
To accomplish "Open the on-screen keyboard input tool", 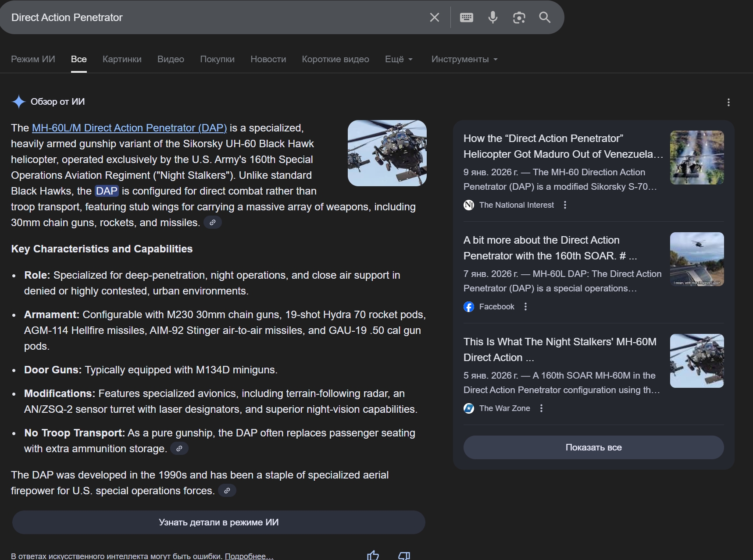I will pos(466,18).
